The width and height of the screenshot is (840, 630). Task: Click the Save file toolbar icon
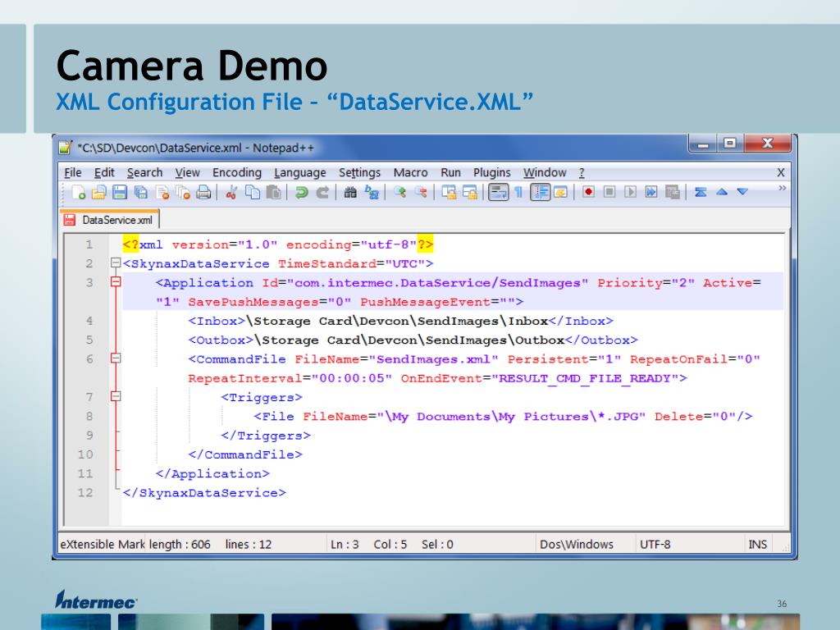119,192
